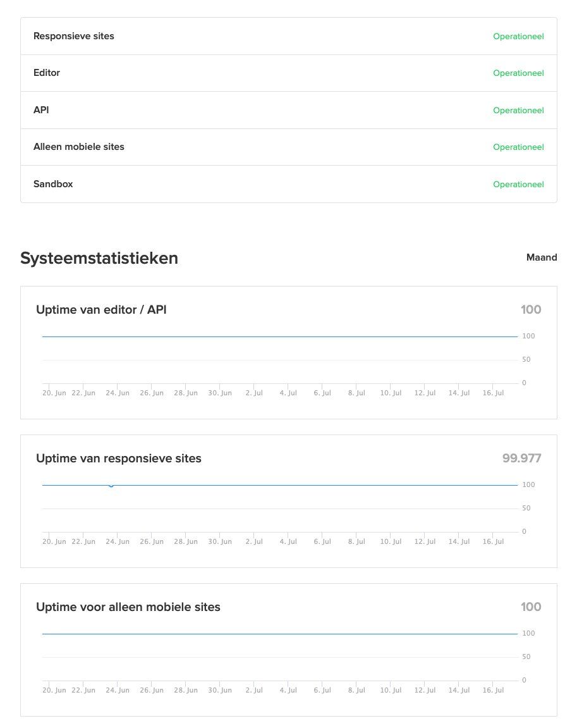Click the dip marker on responsieve sites chart

tap(111, 486)
